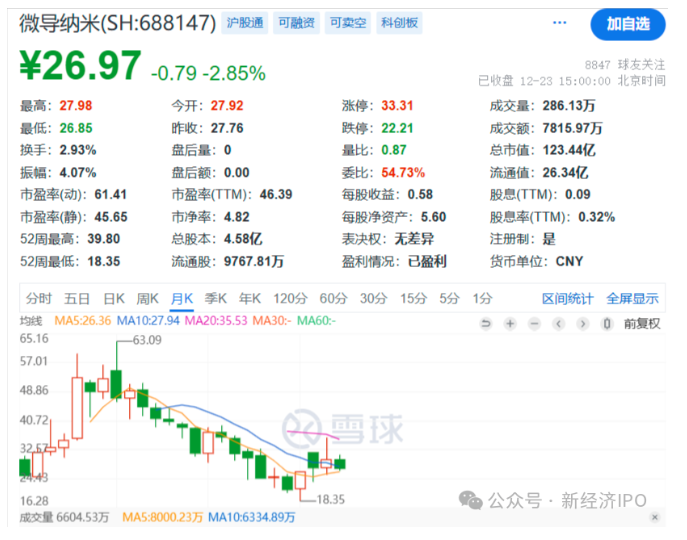
Task: Click 最低 value 26.85
Action: (x=76, y=128)
